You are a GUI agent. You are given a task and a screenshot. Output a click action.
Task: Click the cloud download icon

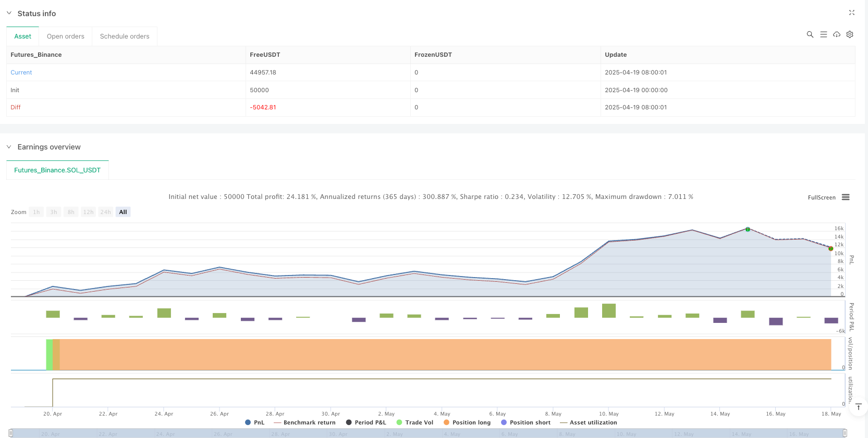tap(836, 34)
